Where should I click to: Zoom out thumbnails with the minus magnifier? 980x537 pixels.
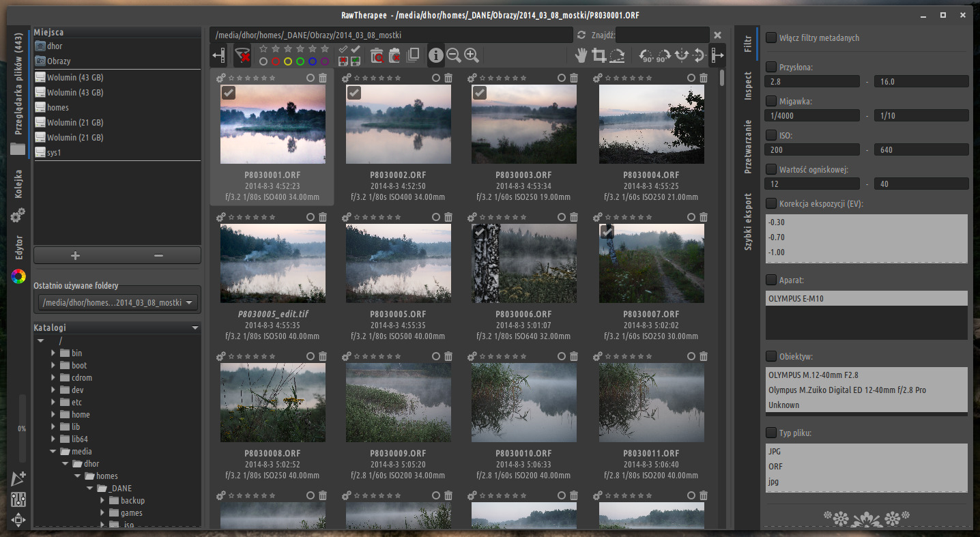click(x=453, y=55)
